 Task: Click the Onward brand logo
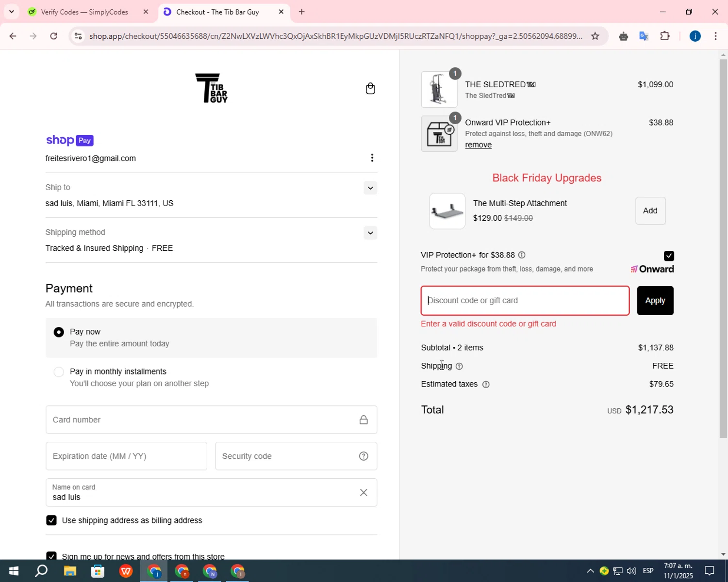tap(652, 269)
